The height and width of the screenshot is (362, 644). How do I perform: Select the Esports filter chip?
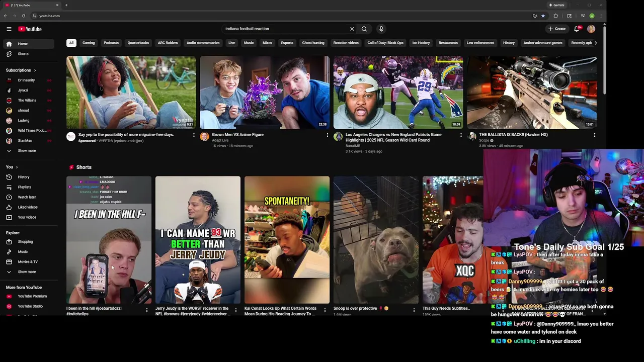point(287,43)
